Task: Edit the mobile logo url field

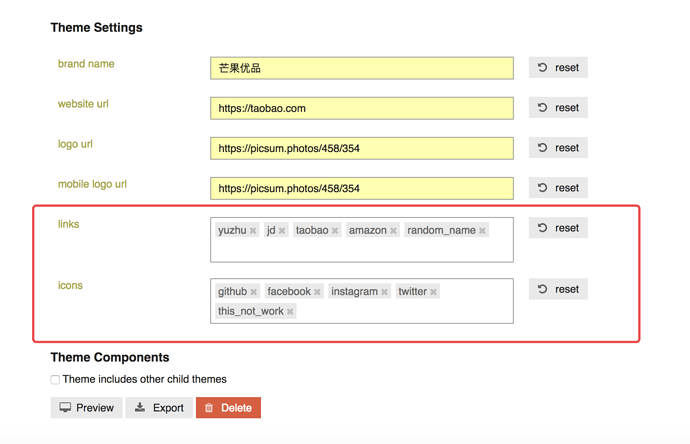Action: [362, 188]
